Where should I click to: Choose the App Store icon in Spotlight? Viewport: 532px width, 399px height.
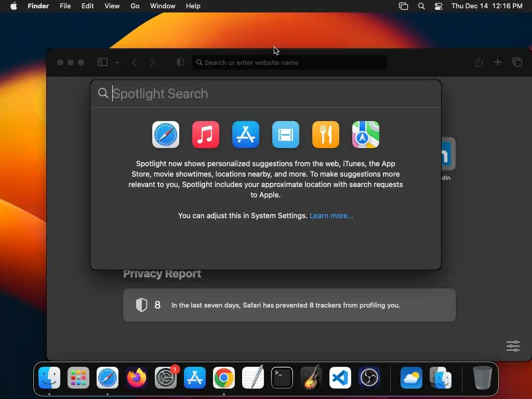(246, 135)
